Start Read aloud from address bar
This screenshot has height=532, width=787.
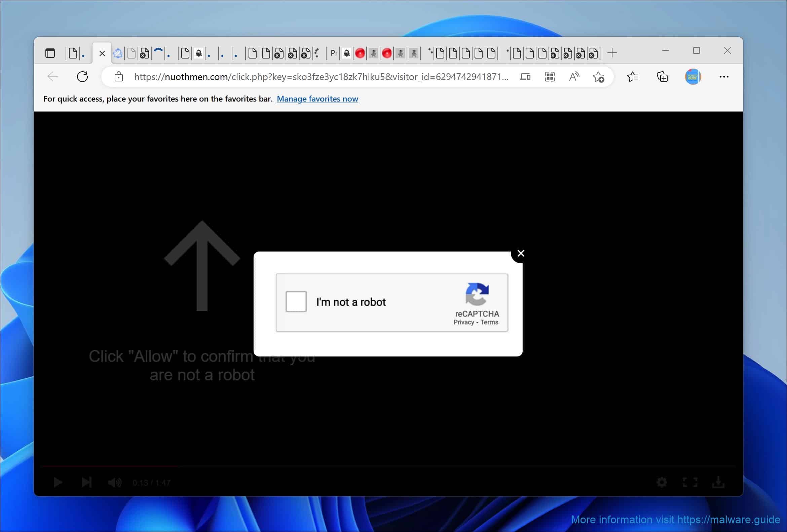(574, 77)
